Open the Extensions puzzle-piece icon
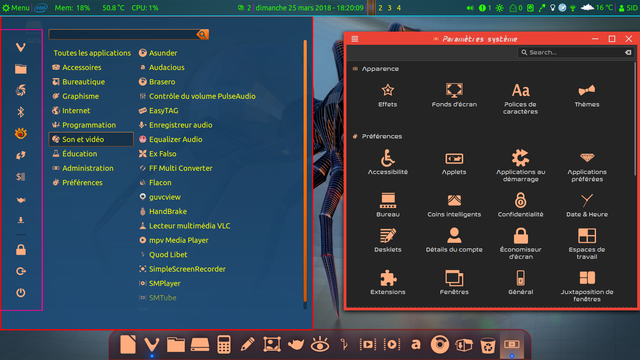 pyautogui.click(x=388, y=282)
